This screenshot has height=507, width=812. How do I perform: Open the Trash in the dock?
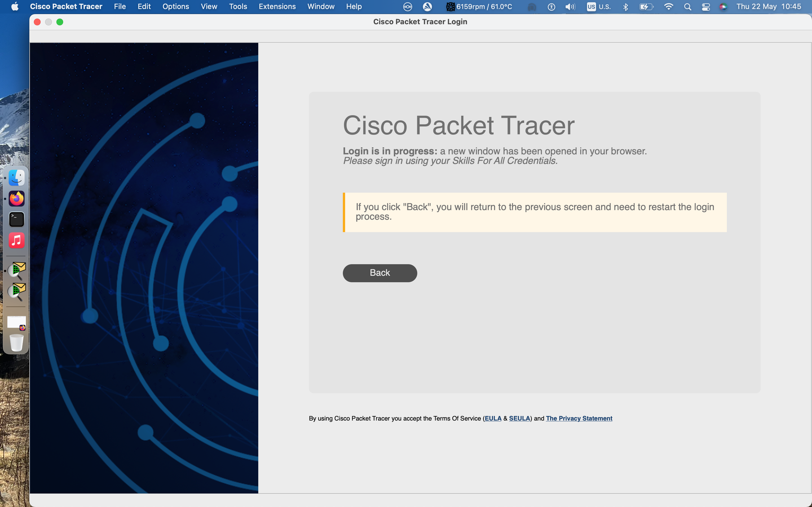16,343
